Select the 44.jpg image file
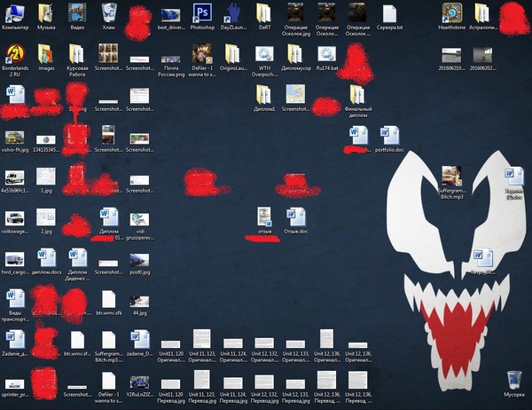Screen dimensions: 532x410 click(x=140, y=299)
